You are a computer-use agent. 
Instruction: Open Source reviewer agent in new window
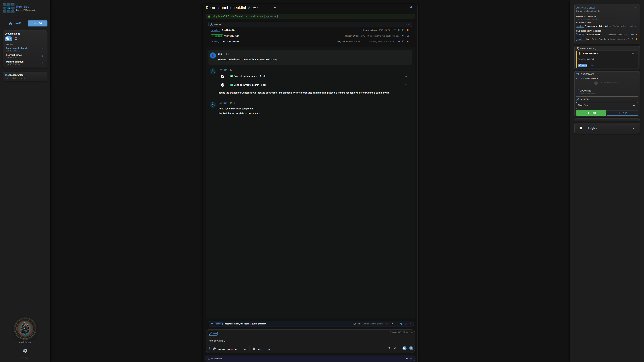click(408, 36)
